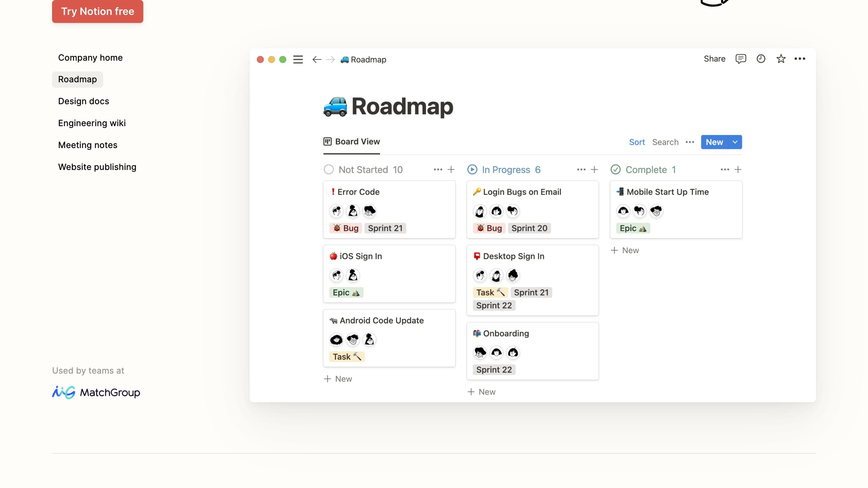868x488 pixels.
Task: Select Meeting notes in the sidebar
Action: pyautogui.click(x=88, y=145)
